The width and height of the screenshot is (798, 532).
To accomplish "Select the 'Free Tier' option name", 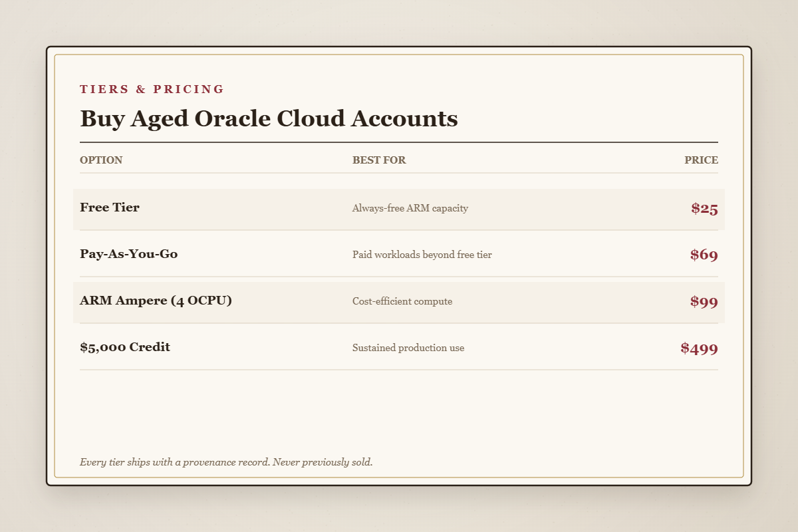I will tap(110, 207).
